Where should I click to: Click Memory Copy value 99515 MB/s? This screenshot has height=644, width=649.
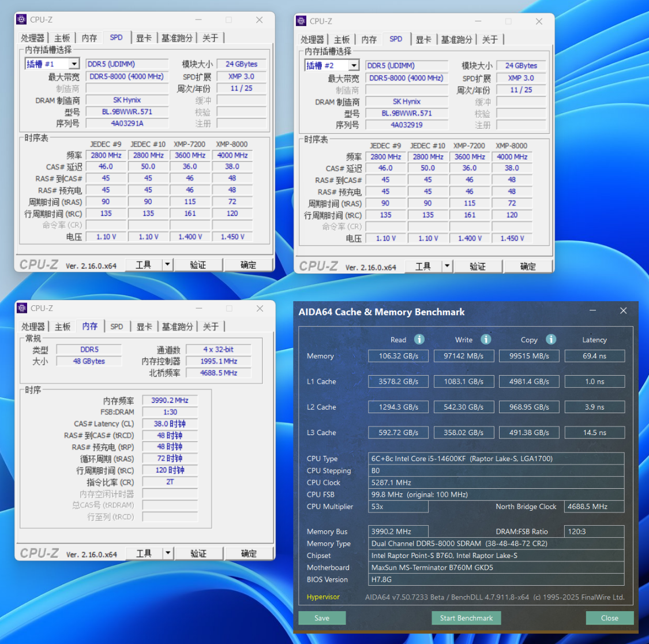[529, 355]
